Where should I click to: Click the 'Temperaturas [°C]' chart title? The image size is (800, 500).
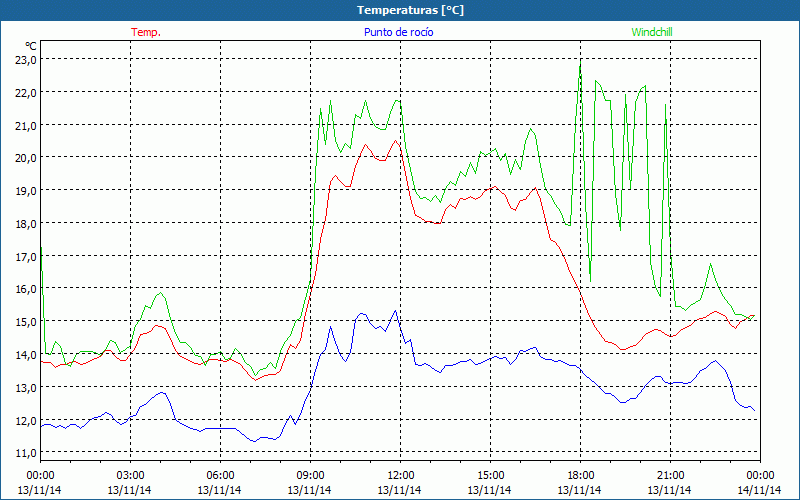click(x=410, y=10)
